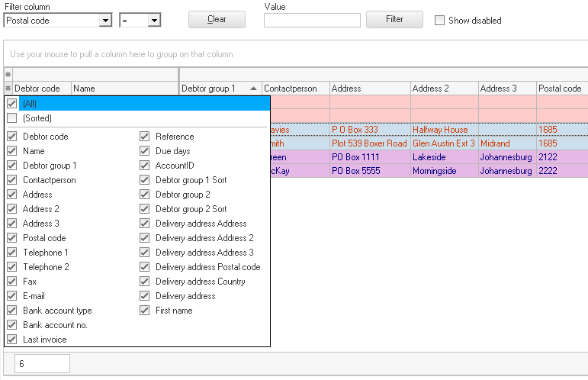Select the Address 2 column header
Screen dimensions: 588x380
point(444,89)
